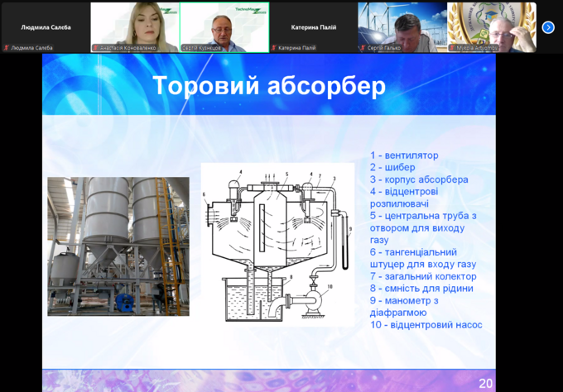
Task: Click legend line "1 - вентилятор"
Action: pos(404,155)
